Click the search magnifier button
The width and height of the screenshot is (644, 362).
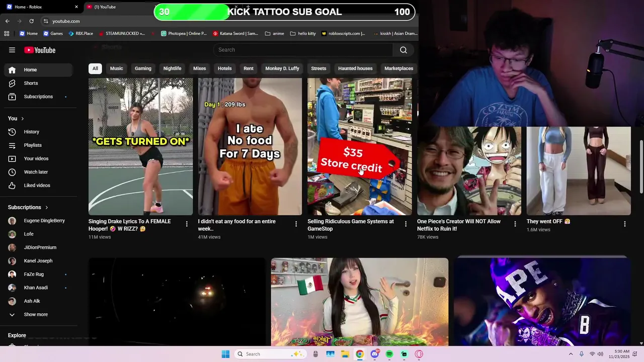403,50
